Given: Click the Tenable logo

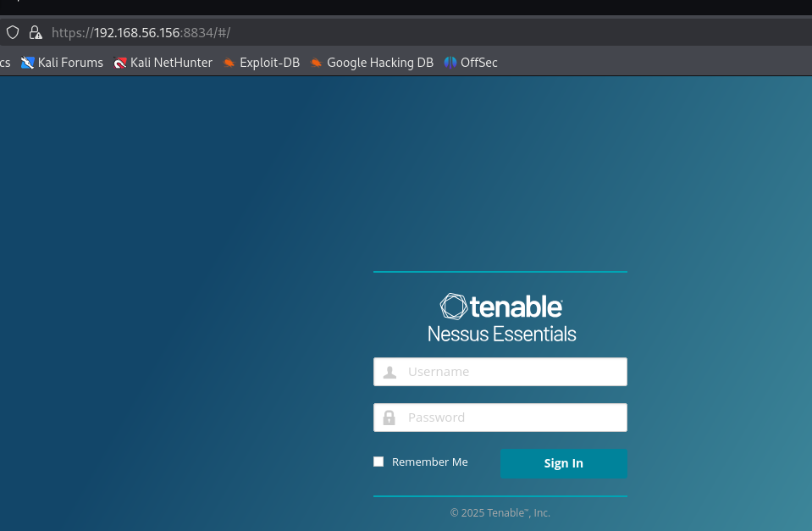Looking at the screenshot, I should point(500,307).
